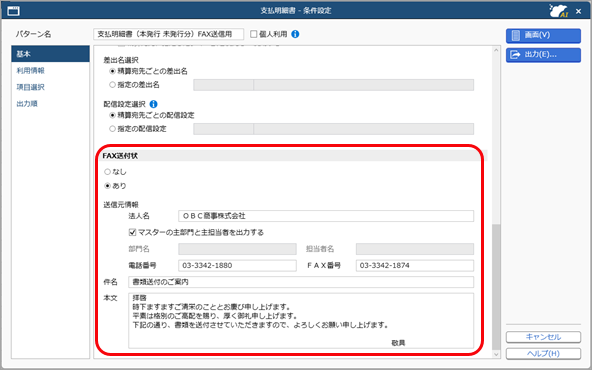
Task: Select 精算宛先ごとの配信設定 radio option
Action: click(112, 115)
